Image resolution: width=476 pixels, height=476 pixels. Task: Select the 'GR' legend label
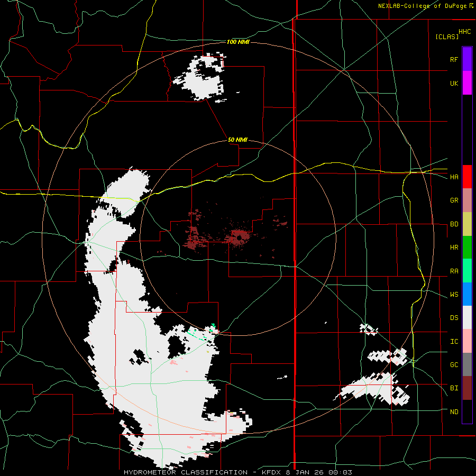point(454,200)
